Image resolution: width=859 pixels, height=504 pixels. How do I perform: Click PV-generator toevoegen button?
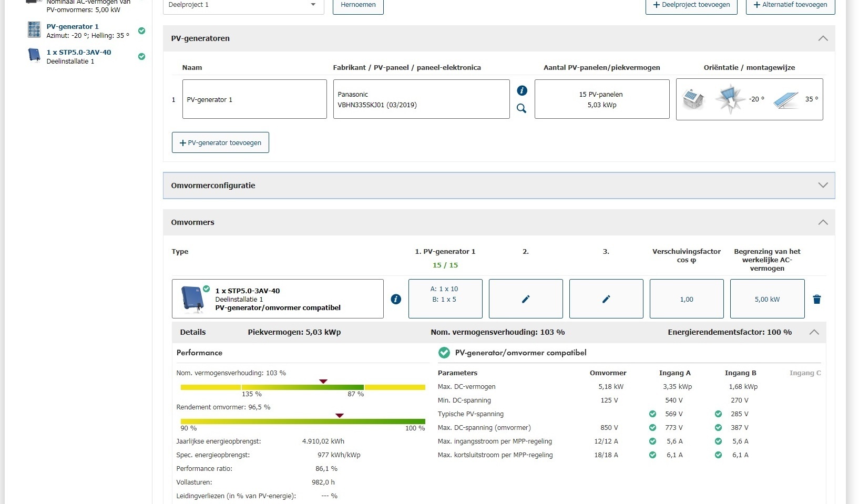click(x=220, y=142)
